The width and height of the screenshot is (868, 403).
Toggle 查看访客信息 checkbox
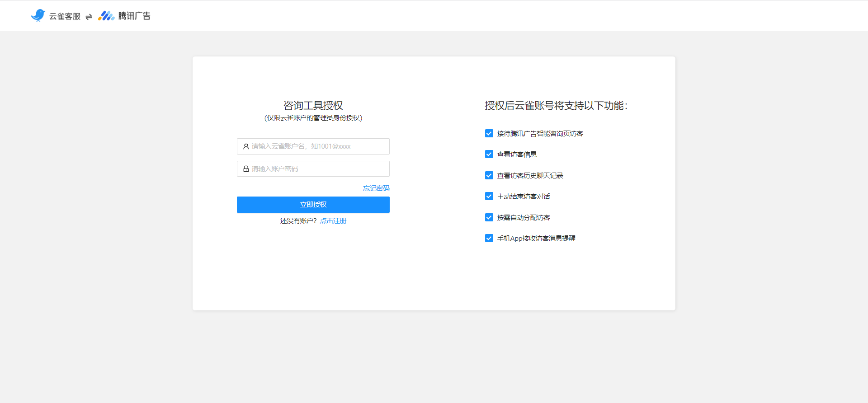coord(489,154)
